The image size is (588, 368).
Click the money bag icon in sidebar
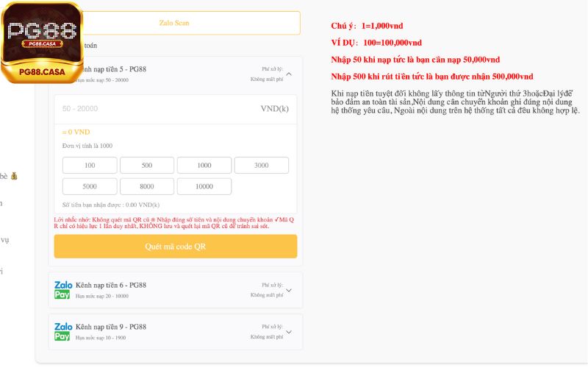point(14,176)
